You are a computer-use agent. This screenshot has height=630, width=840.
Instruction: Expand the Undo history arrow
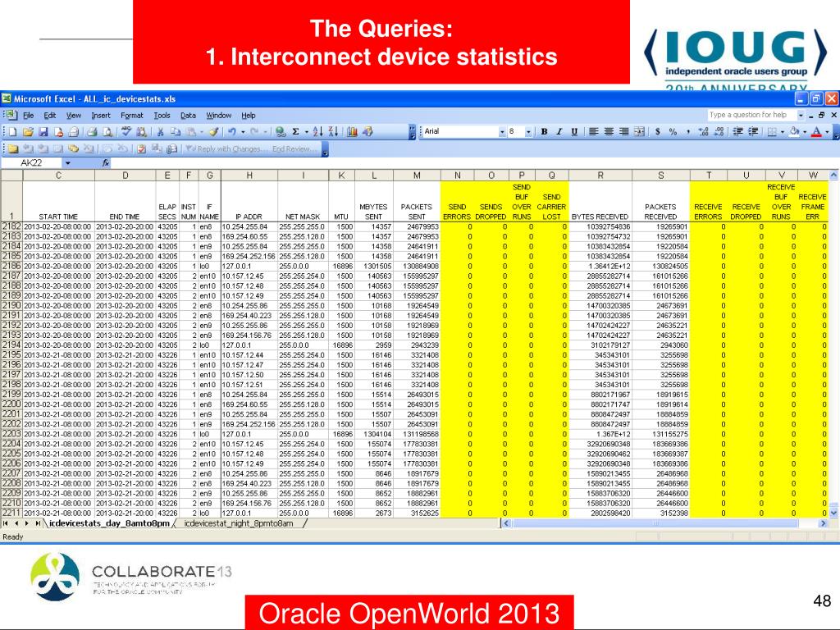[x=243, y=132]
